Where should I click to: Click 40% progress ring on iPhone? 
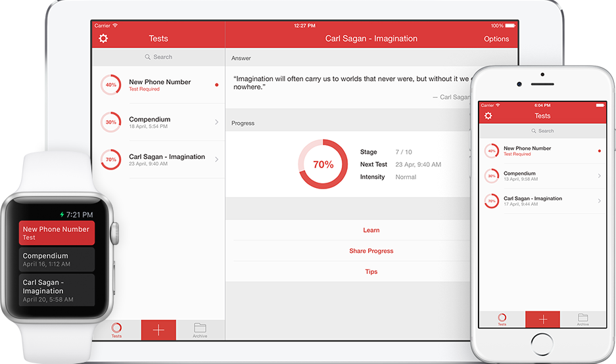[492, 150]
